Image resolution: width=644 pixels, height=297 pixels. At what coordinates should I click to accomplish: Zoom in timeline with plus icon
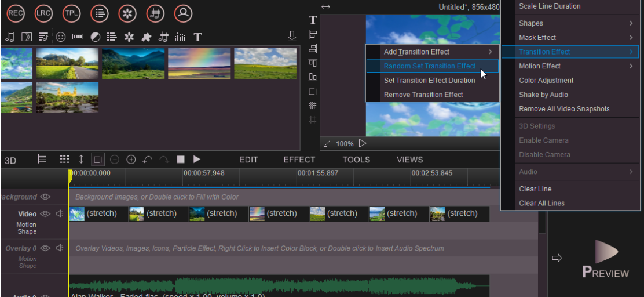pos(131,160)
